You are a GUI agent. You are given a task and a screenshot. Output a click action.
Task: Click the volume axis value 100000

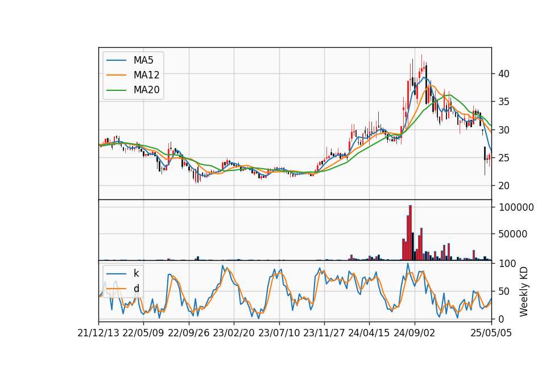click(x=516, y=207)
